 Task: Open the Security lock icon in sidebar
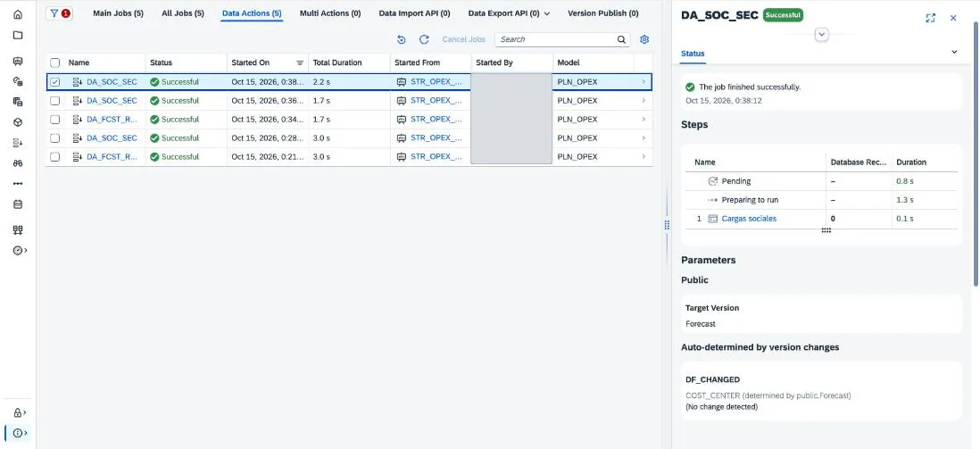pos(20,412)
